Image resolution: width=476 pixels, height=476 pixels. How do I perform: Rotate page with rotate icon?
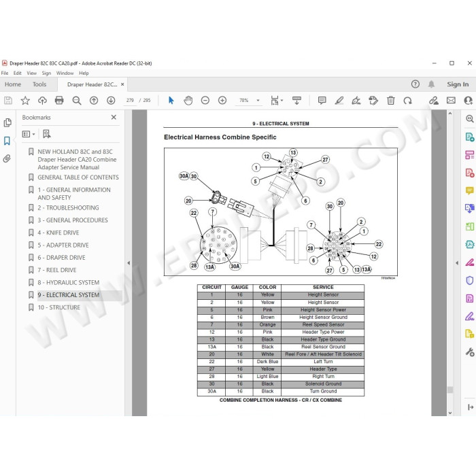408,100
